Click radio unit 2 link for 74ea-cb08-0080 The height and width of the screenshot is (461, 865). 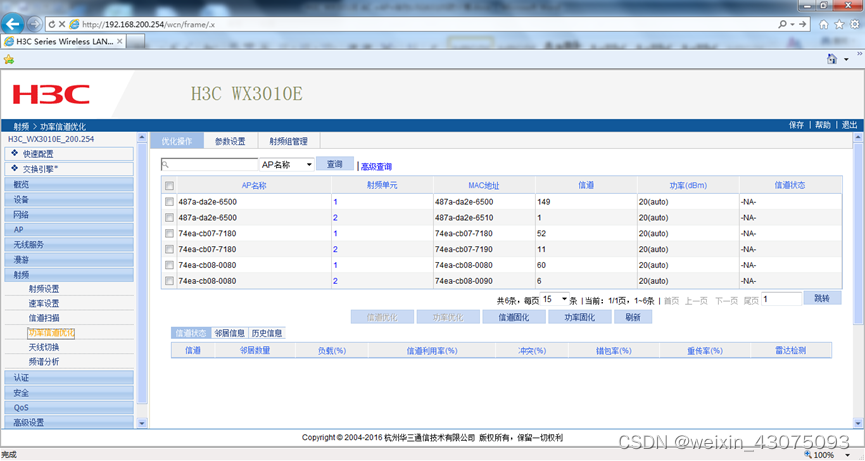point(335,281)
